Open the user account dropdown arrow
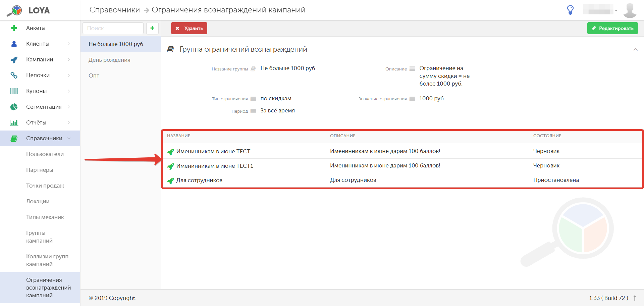This screenshot has height=306, width=644. pos(616,10)
